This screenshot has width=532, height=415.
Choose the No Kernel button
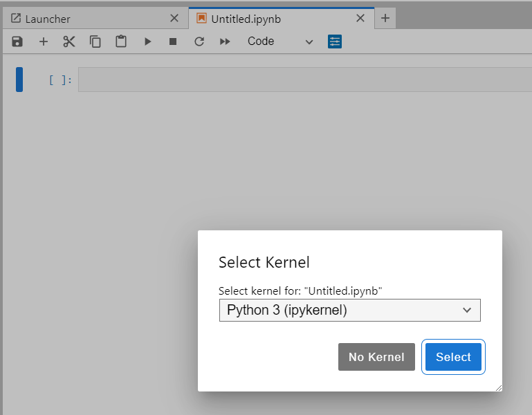coord(376,357)
